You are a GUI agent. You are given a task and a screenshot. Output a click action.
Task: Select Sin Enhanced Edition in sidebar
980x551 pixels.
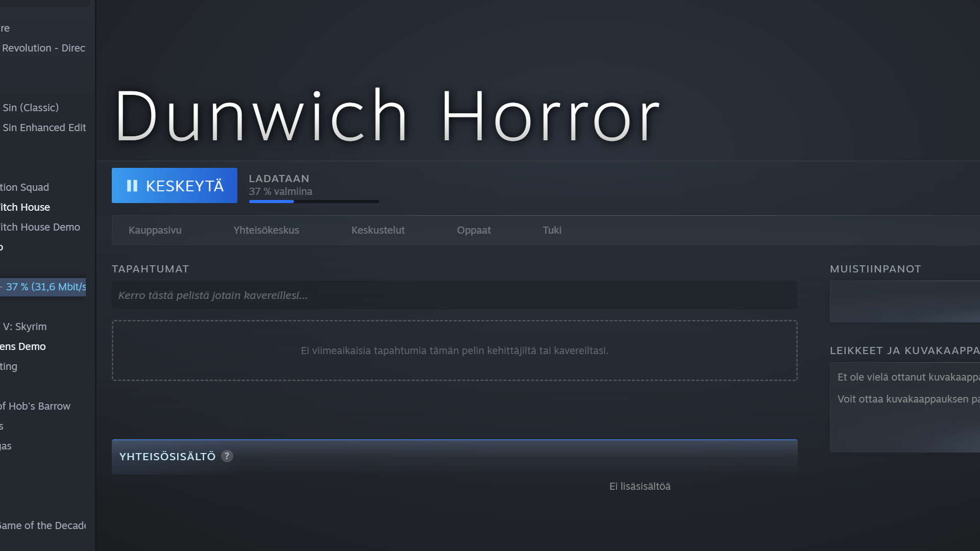coord(44,128)
